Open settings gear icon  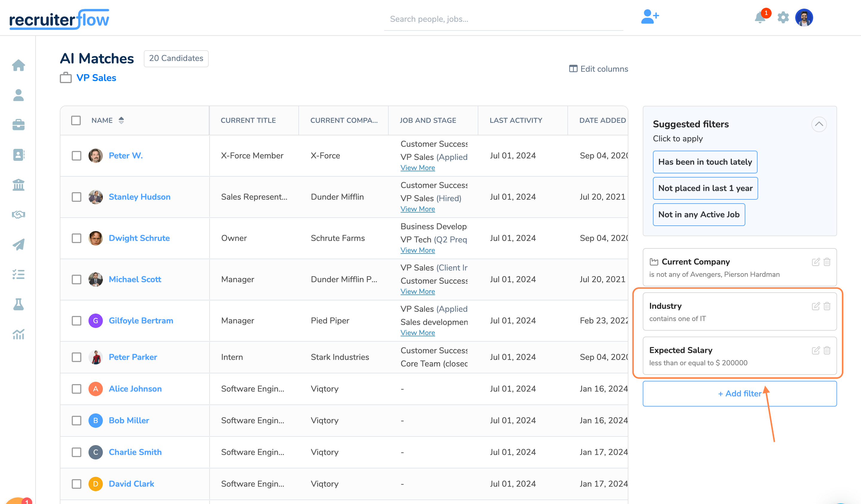(x=783, y=17)
